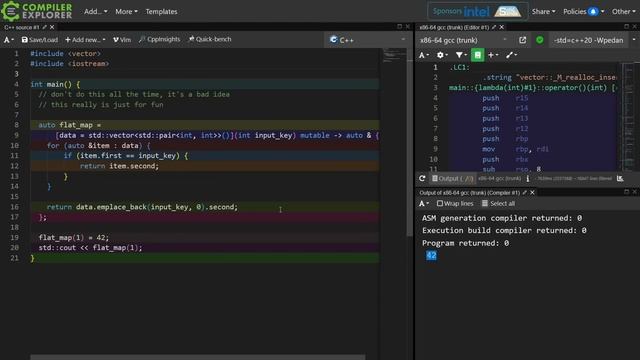The width and height of the screenshot is (640, 360).
Task: Select the C++ source #1 tab
Action: (x=22, y=27)
